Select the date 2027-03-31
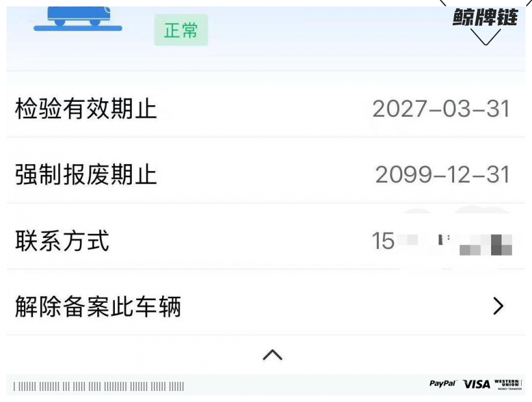Image resolution: width=532 pixels, height=402 pixels. [x=441, y=109]
